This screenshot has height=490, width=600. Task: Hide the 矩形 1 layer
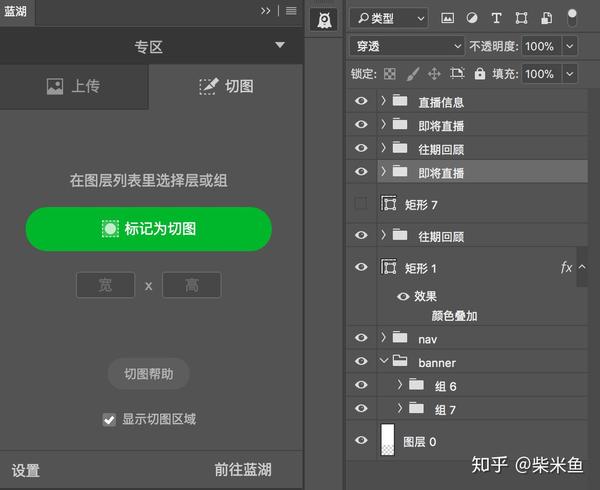[x=361, y=267]
